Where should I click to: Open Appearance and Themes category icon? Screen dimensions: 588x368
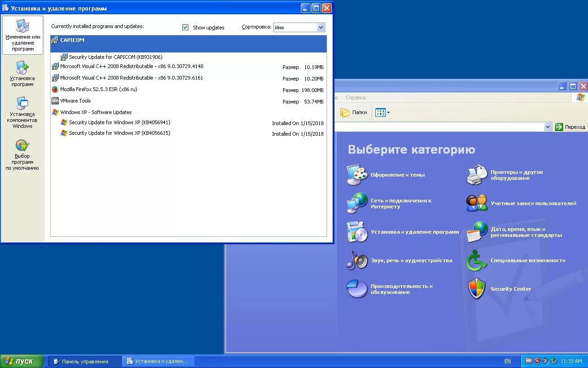357,175
